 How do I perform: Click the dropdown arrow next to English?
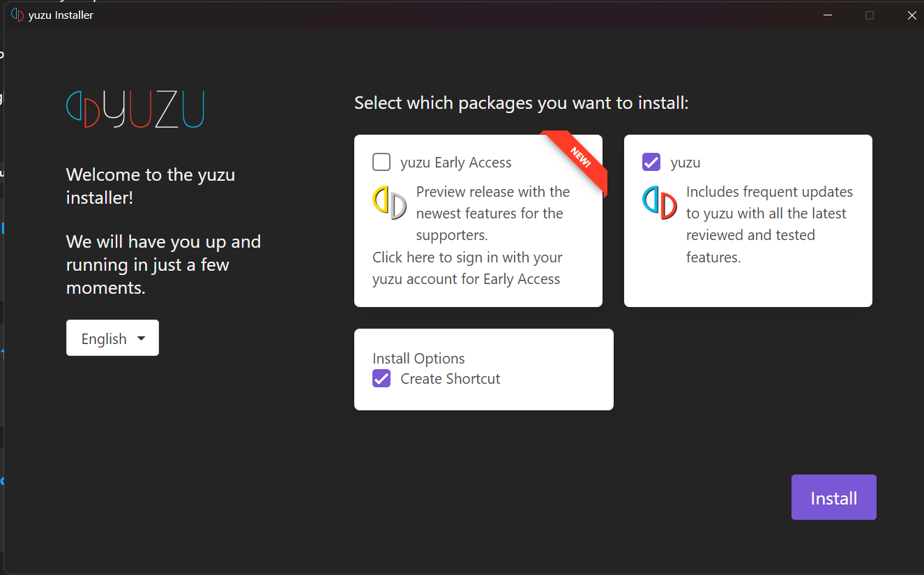(x=142, y=338)
